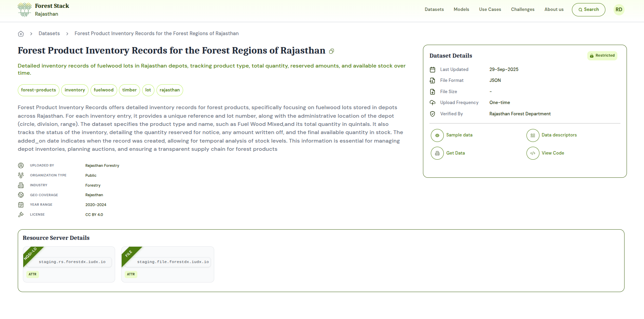
Task: Navigate to Challenges
Action: tap(522, 10)
